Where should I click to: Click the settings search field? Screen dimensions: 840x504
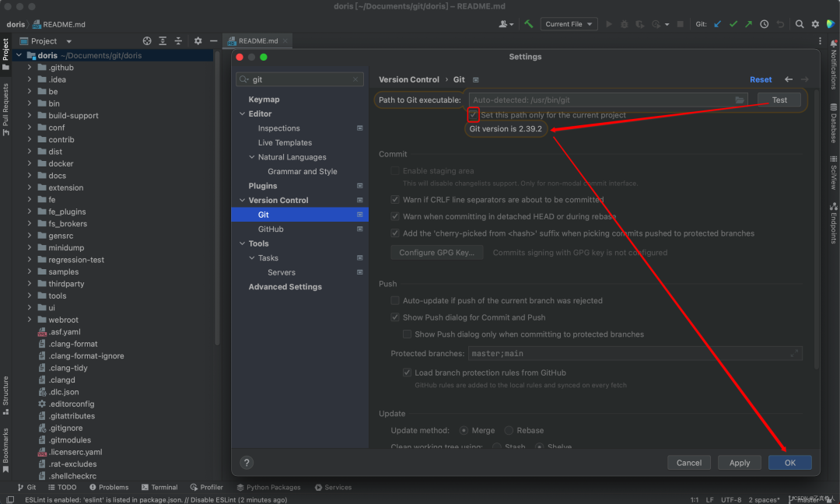pos(299,79)
